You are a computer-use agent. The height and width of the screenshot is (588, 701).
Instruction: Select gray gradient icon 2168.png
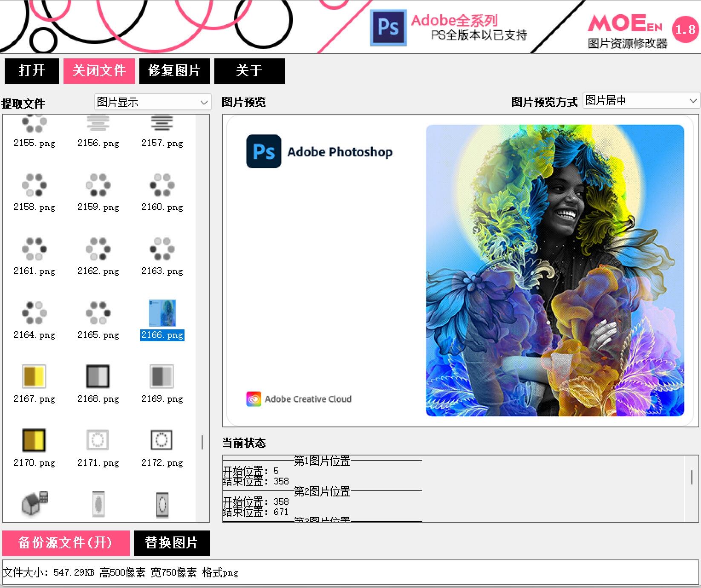pyautogui.click(x=98, y=384)
